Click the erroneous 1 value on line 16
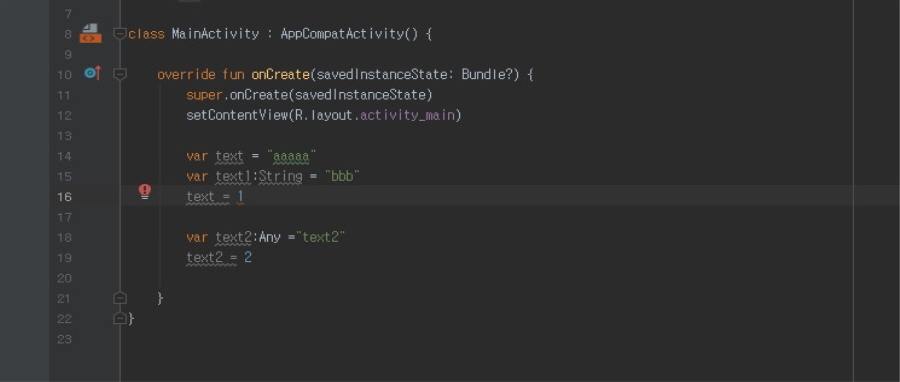Image resolution: width=900 pixels, height=382 pixels. coord(240,197)
